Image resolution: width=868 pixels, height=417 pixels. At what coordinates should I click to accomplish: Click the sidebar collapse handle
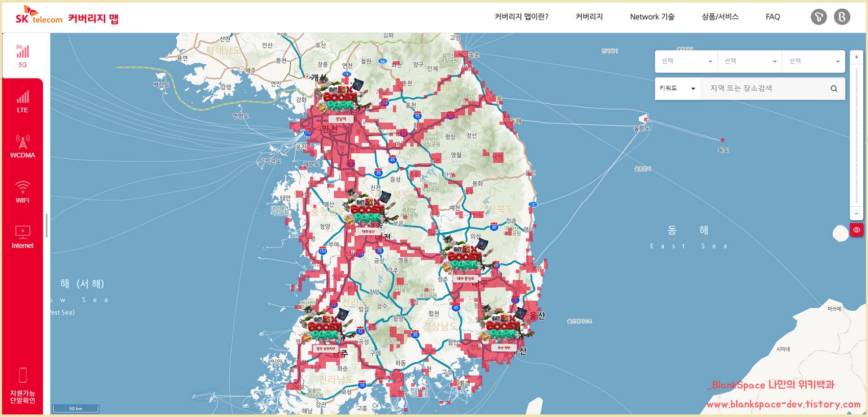(46, 226)
